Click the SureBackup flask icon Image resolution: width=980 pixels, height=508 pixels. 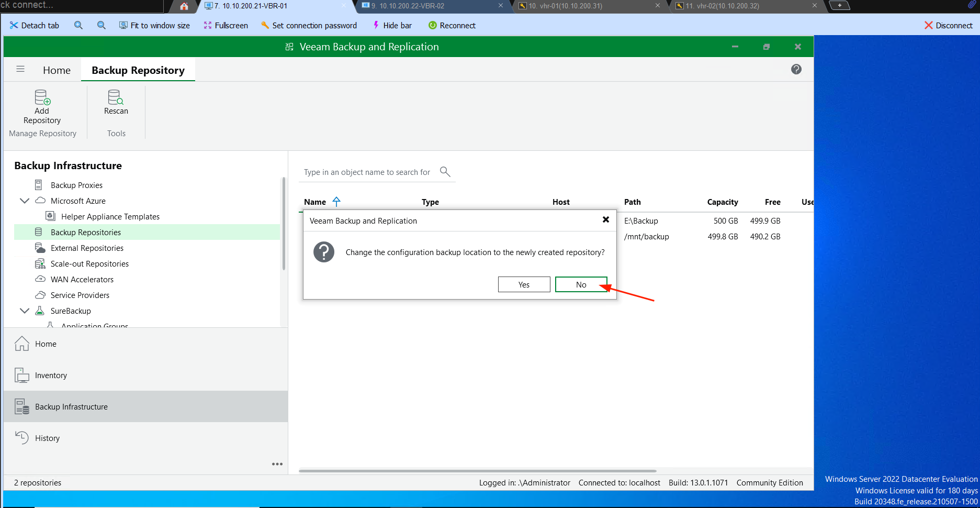[39, 311]
